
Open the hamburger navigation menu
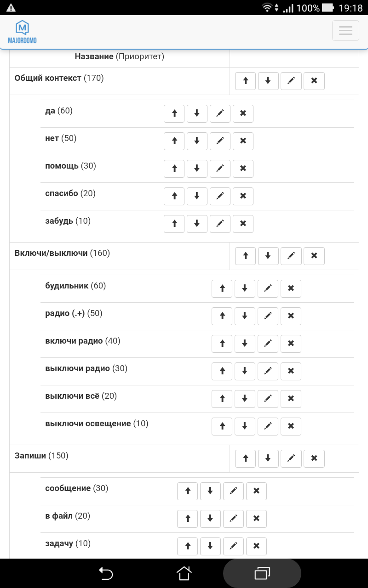pos(345,31)
